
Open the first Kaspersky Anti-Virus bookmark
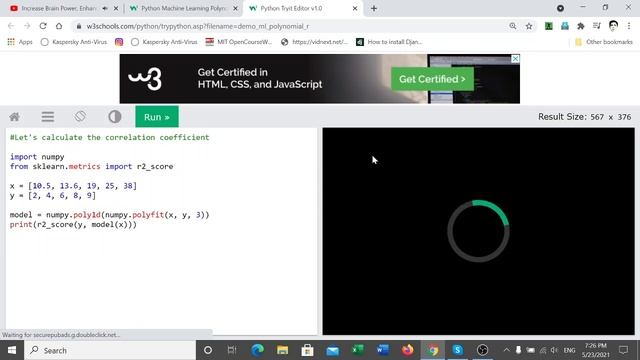[x=74, y=42]
